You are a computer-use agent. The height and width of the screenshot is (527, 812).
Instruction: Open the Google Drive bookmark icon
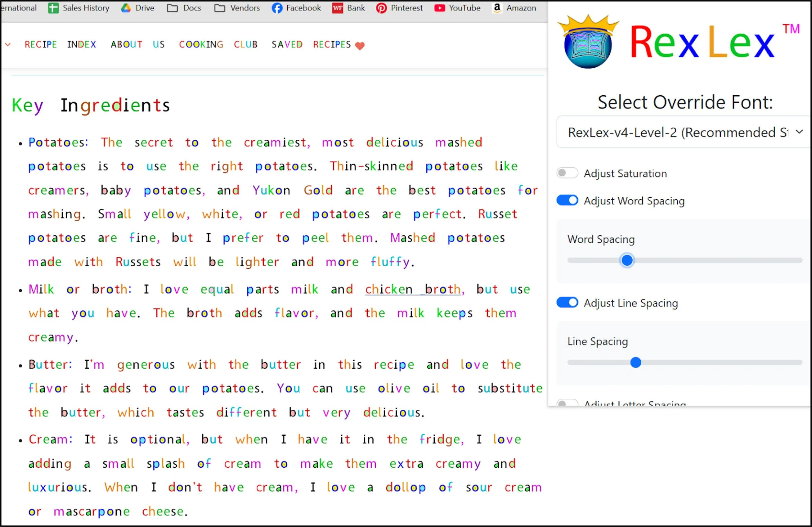[126, 8]
